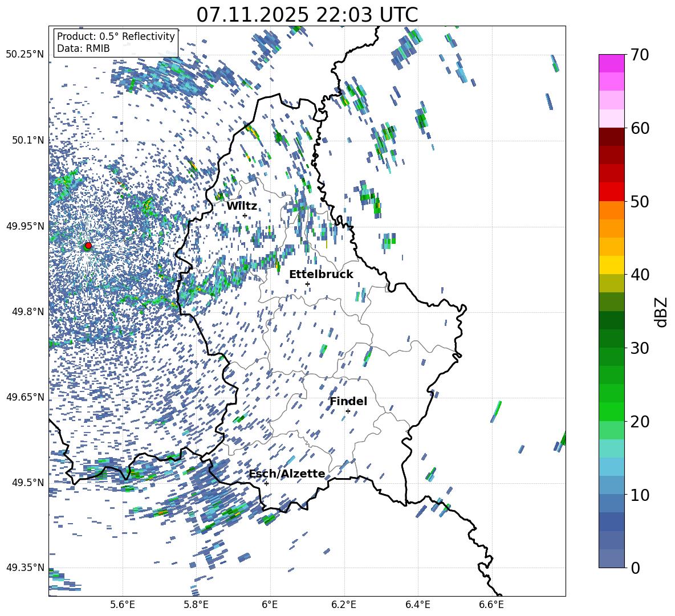Click the dBZ colorbar axis label
Screen dimensions: 675x616
point(662,312)
